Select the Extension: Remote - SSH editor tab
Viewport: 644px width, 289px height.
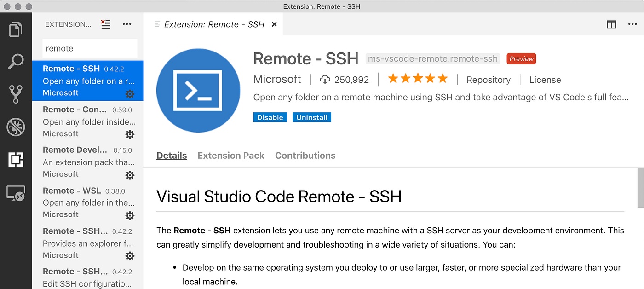[x=214, y=24]
